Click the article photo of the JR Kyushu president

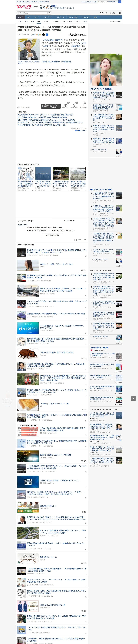click(x=29, y=49)
